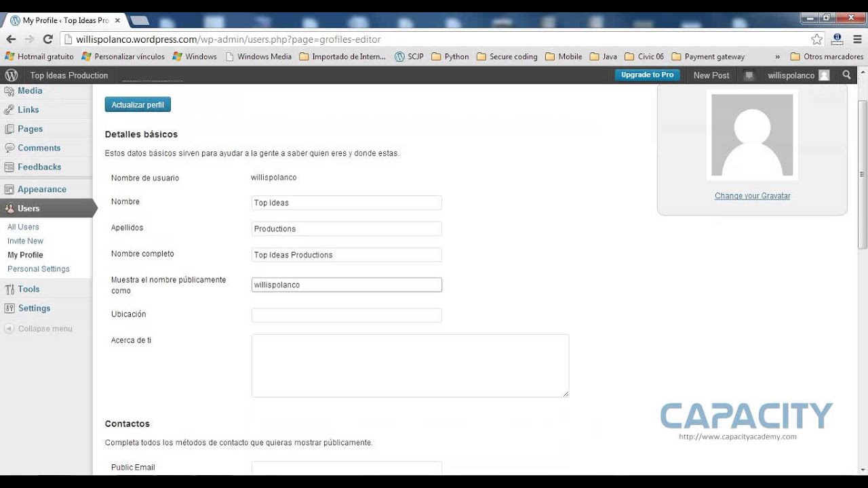This screenshot has width=868, height=488.
Task: Open the SCJP bookmark
Action: (x=410, y=57)
